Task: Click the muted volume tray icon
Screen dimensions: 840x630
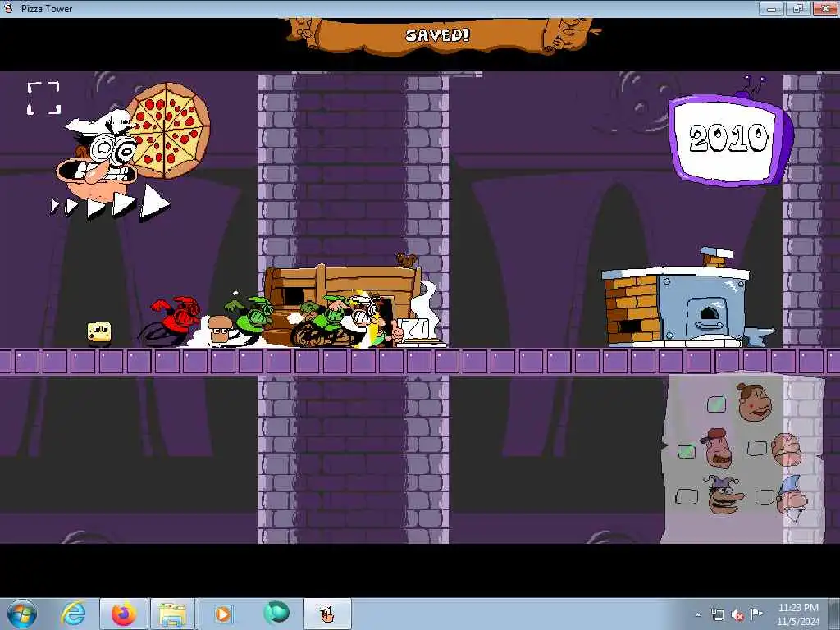Action: click(x=737, y=615)
